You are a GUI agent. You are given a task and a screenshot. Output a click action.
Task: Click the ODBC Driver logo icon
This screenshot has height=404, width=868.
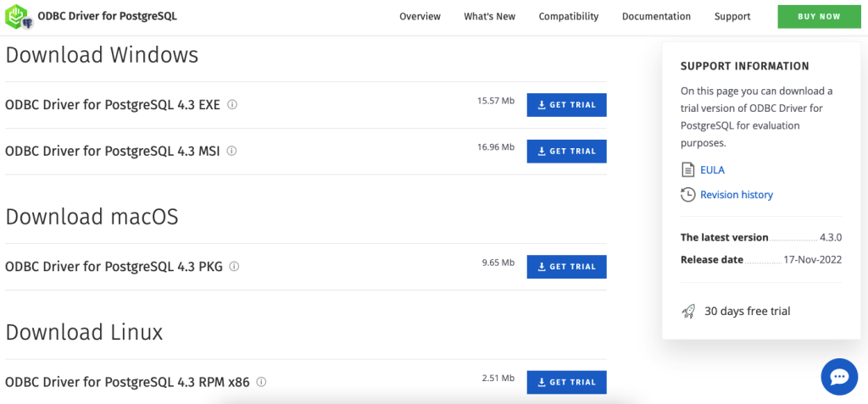click(x=19, y=16)
